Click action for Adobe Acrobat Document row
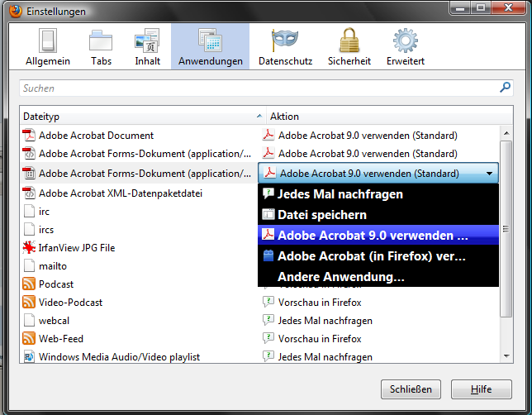Viewport: 532px width, 415px height. (360, 136)
